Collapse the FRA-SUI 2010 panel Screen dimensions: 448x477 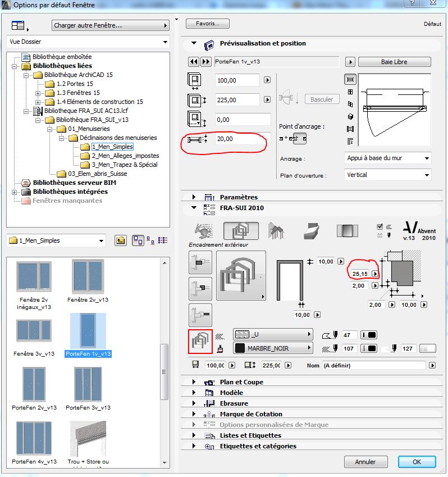coord(194,208)
